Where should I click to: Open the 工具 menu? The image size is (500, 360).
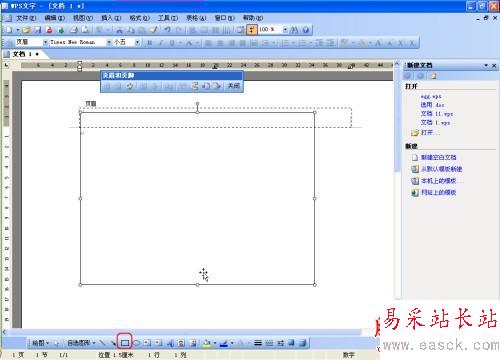tap(168, 18)
